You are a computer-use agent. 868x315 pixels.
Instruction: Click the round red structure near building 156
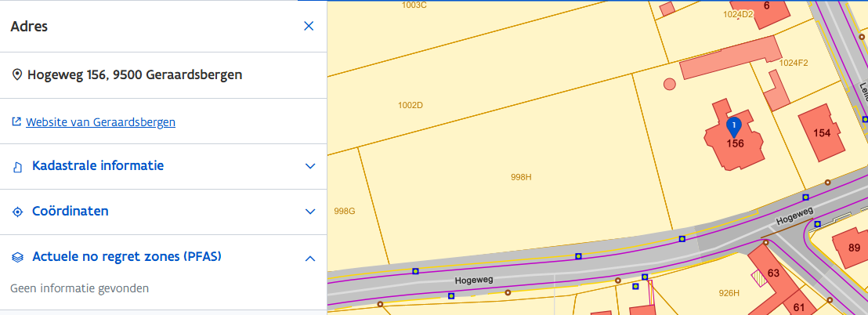click(670, 84)
